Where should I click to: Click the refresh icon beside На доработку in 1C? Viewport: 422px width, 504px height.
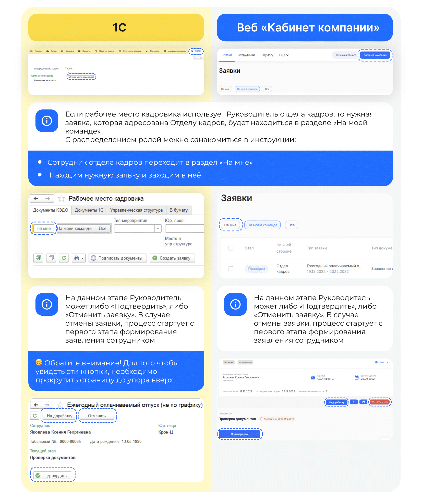[x=35, y=416]
